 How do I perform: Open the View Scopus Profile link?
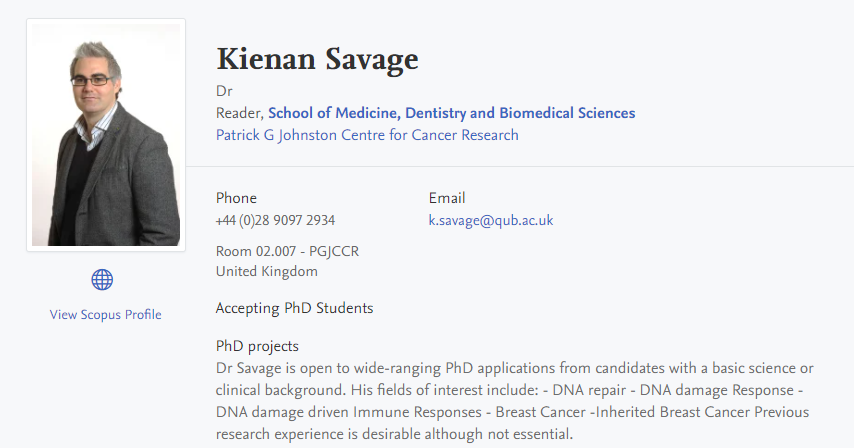(x=105, y=314)
